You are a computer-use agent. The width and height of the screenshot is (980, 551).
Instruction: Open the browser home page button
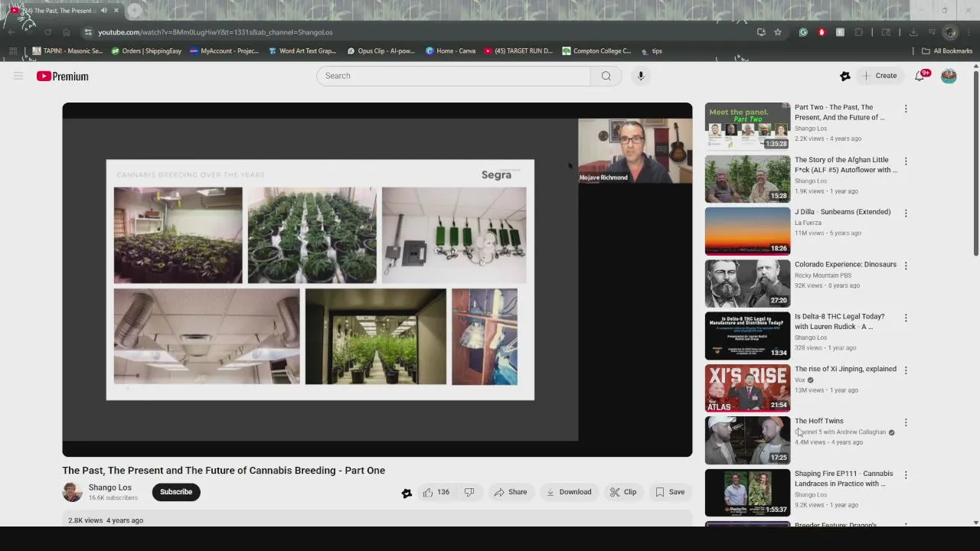pos(67,32)
